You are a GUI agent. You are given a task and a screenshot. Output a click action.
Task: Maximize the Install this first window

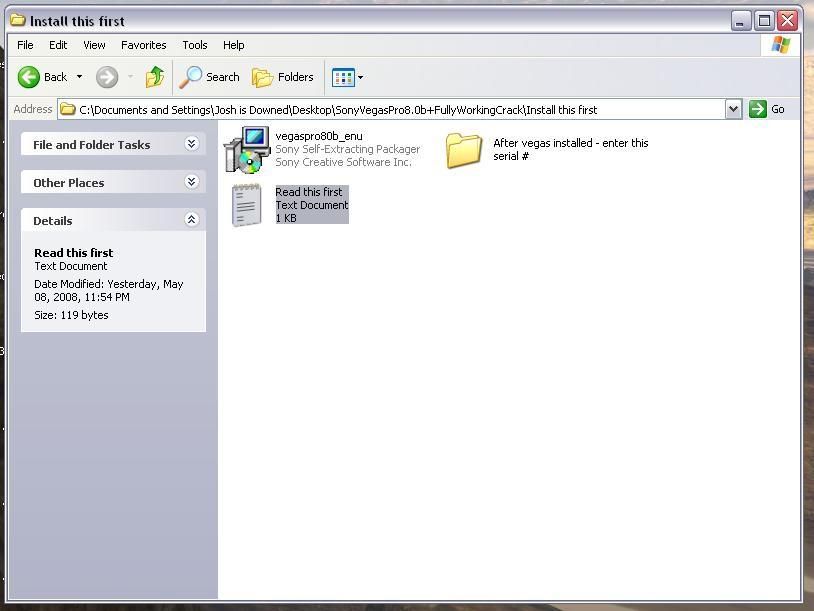764,21
